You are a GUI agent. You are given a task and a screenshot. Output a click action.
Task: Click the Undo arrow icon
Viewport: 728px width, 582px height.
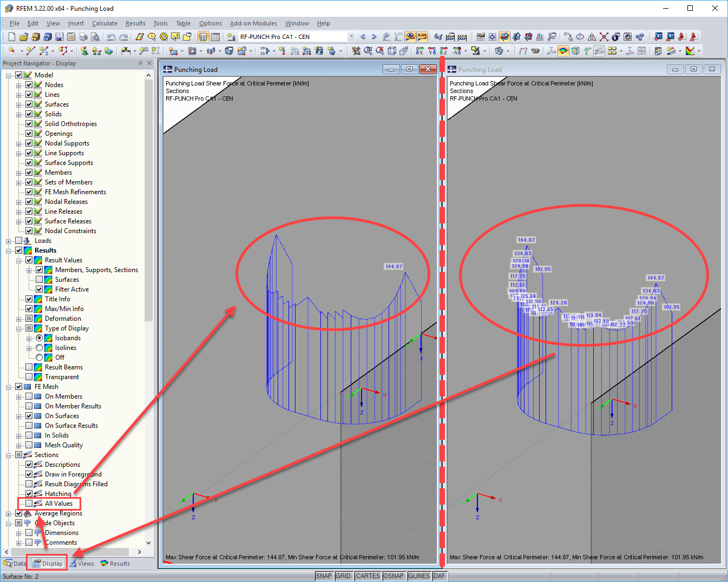pyautogui.click(x=111, y=37)
